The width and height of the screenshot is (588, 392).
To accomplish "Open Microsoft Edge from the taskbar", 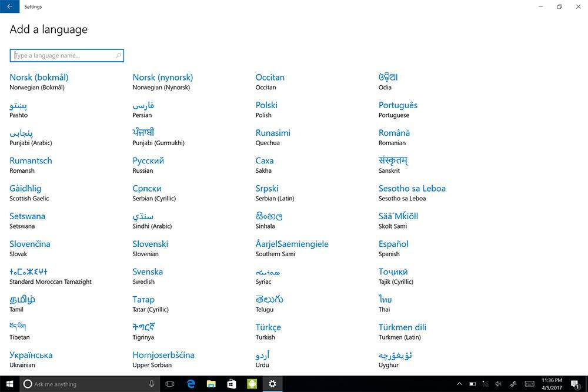I will 191,384.
